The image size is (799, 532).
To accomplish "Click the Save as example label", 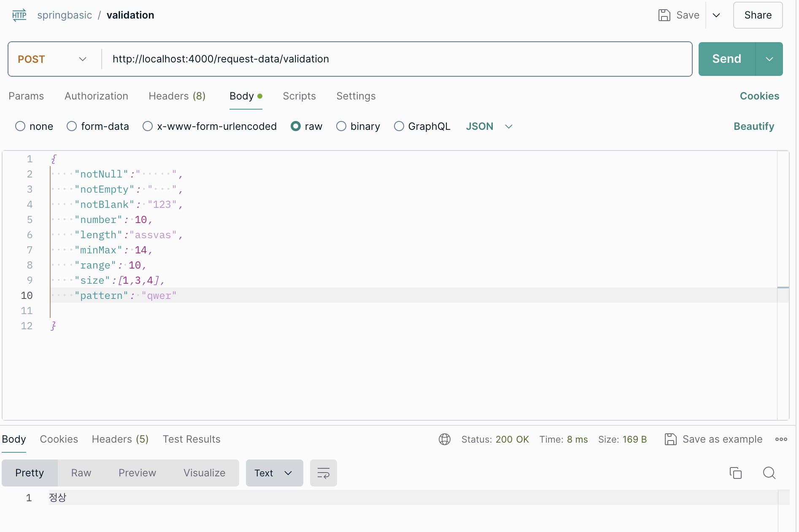I will (723, 439).
